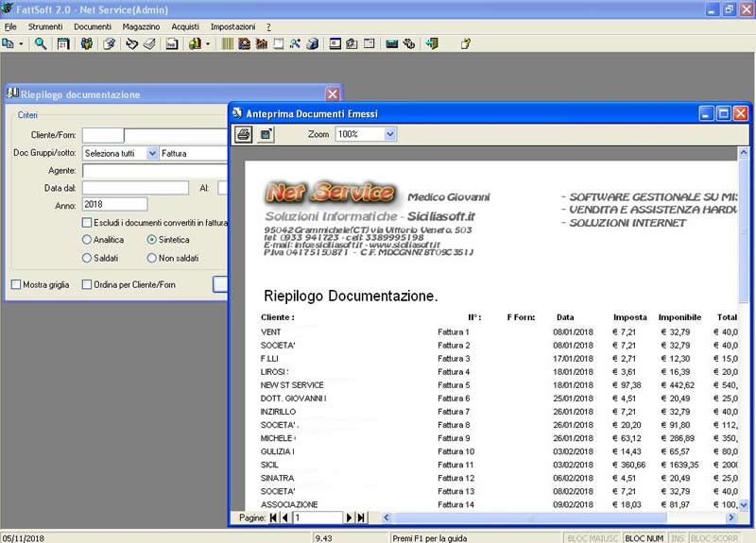Image resolution: width=756 pixels, height=543 pixels.
Task: Open the ? help menu
Action: click(268, 27)
